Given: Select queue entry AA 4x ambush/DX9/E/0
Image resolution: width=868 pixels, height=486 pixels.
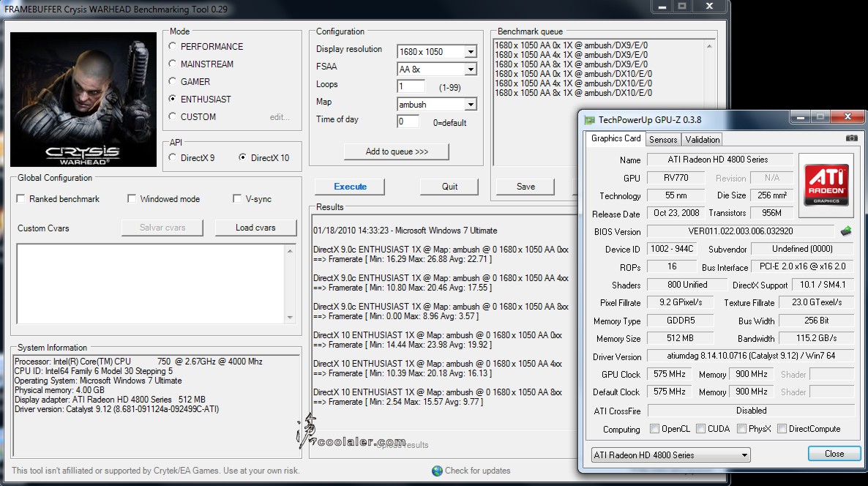Looking at the screenshot, I should (572, 55).
